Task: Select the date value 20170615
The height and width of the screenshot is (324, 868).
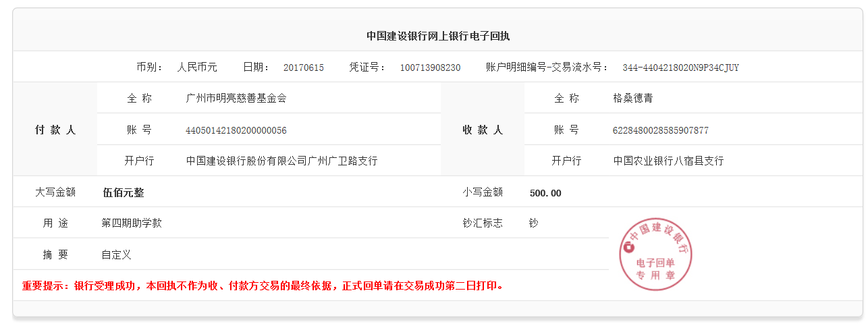Action: [304, 67]
